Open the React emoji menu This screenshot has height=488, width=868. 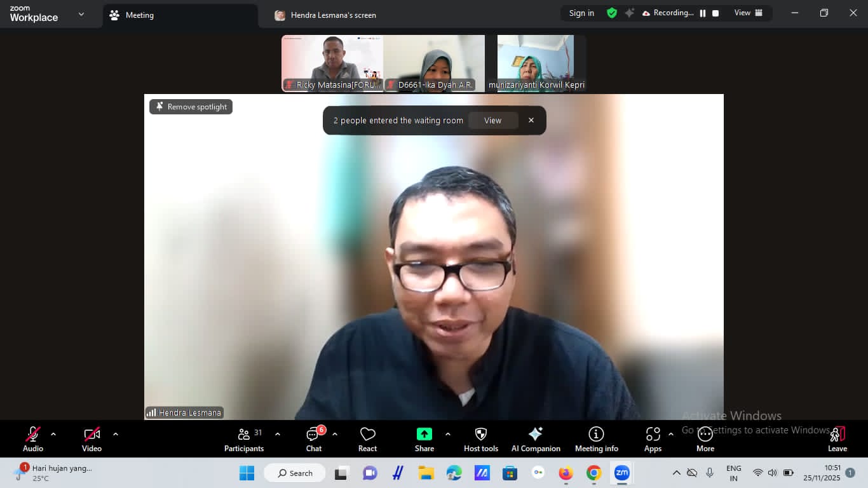pyautogui.click(x=367, y=439)
